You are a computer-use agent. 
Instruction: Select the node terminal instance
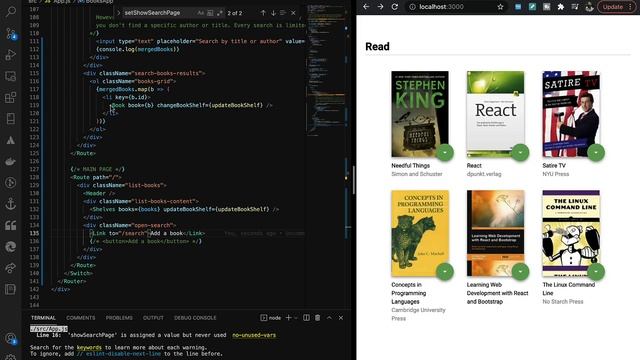271,318
